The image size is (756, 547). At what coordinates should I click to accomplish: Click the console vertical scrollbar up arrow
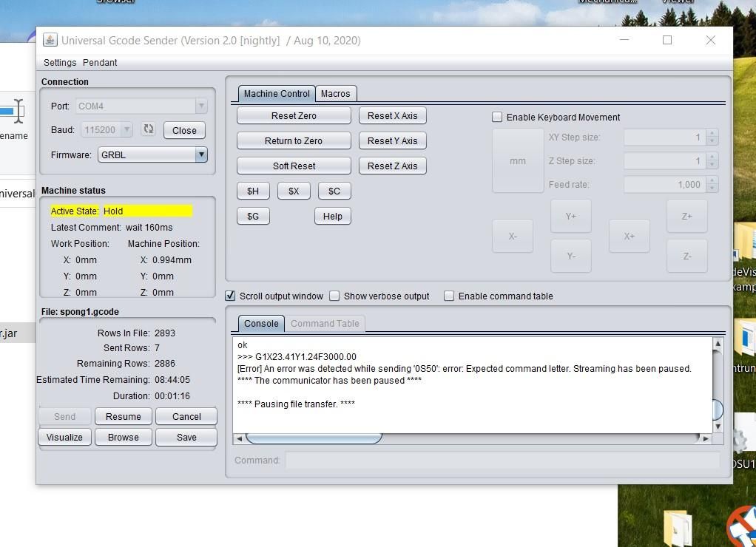click(x=718, y=344)
